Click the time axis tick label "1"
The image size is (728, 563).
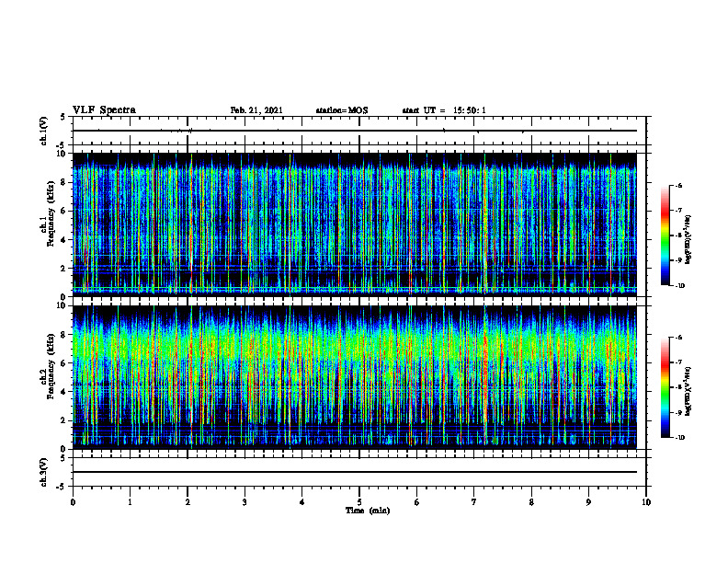tap(130, 502)
